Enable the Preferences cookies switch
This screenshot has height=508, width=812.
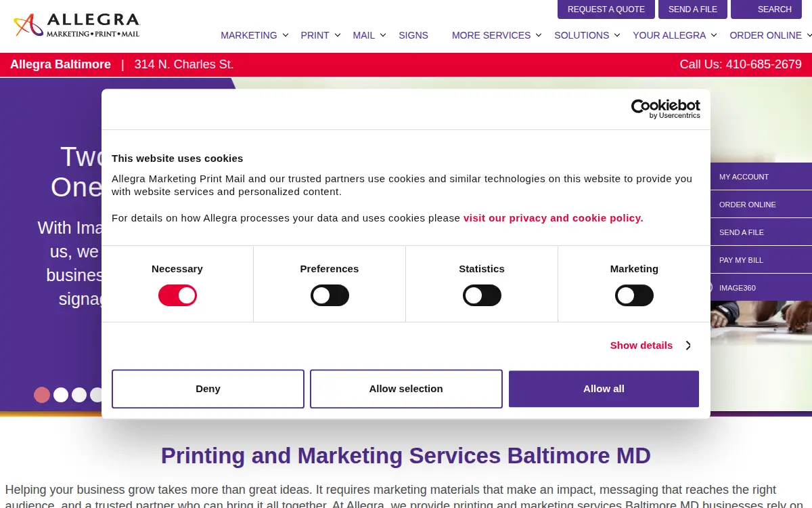tap(330, 295)
